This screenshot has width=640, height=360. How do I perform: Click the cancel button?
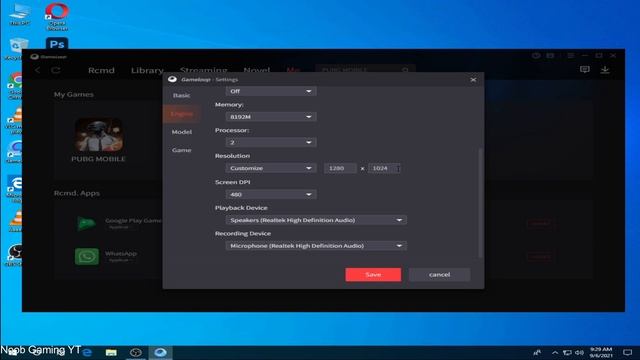point(440,275)
